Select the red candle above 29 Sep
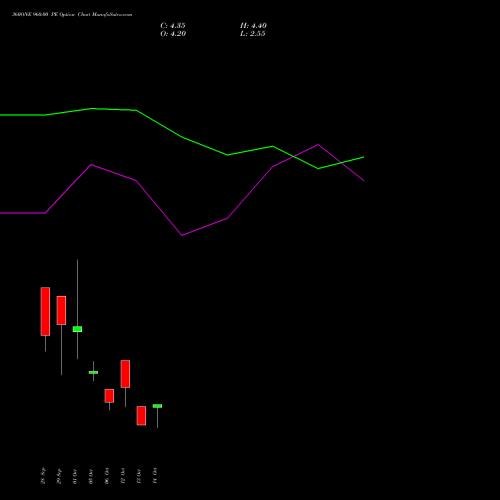500x500 pixels. click(x=61, y=310)
